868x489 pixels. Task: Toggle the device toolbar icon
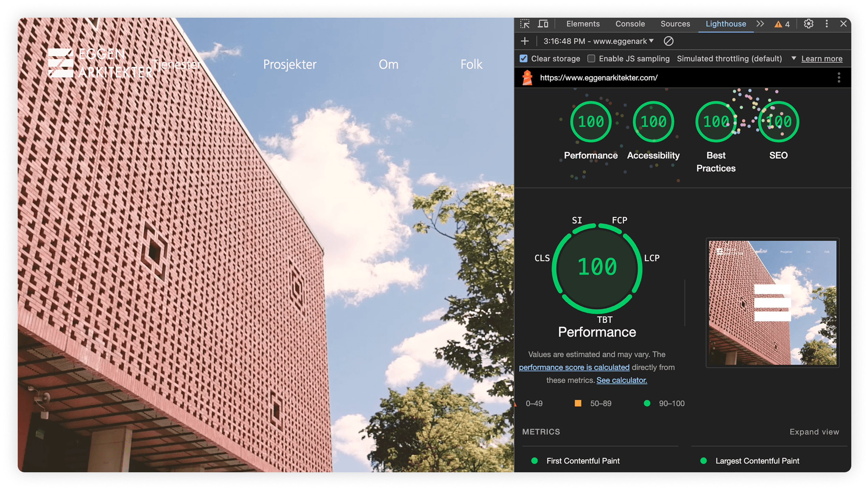(x=543, y=24)
